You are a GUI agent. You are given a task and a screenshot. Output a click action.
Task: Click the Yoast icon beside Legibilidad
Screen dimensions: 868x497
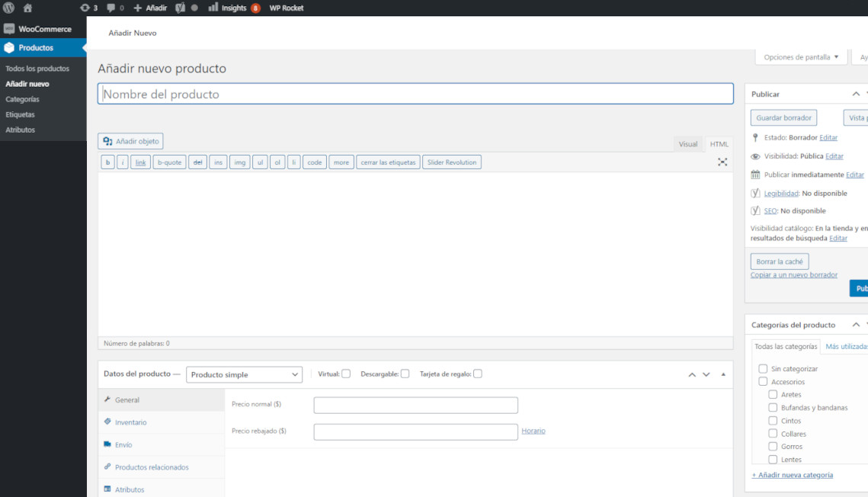(755, 193)
